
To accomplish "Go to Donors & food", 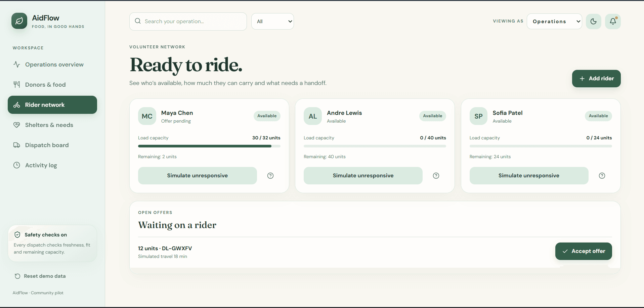I will point(52,85).
